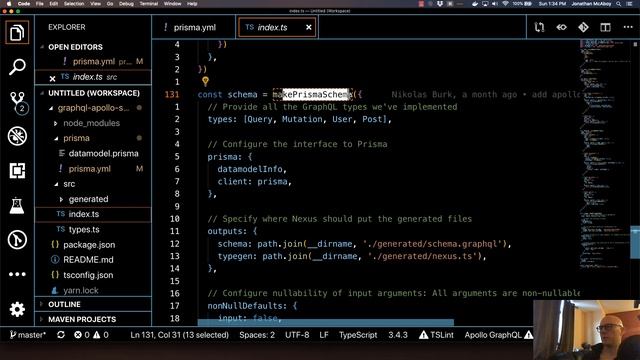640x360 pixels.
Task: Click the code minimap overview
Action: (604, 153)
